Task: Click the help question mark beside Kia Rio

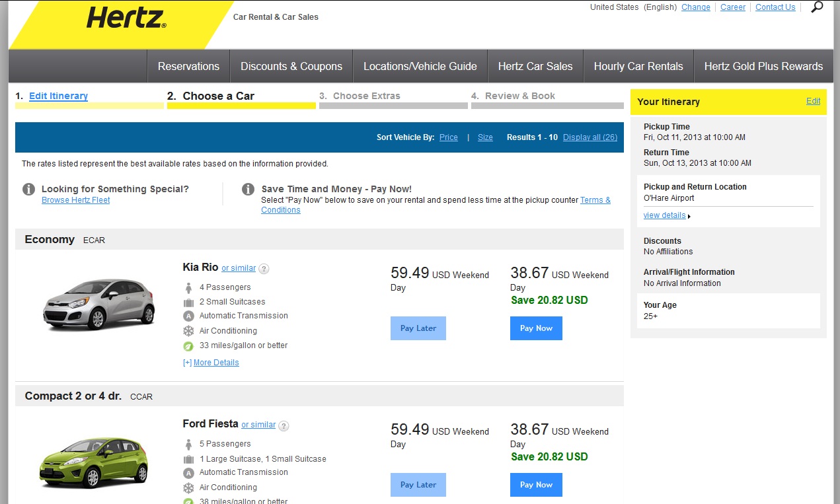Action: click(264, 268)
